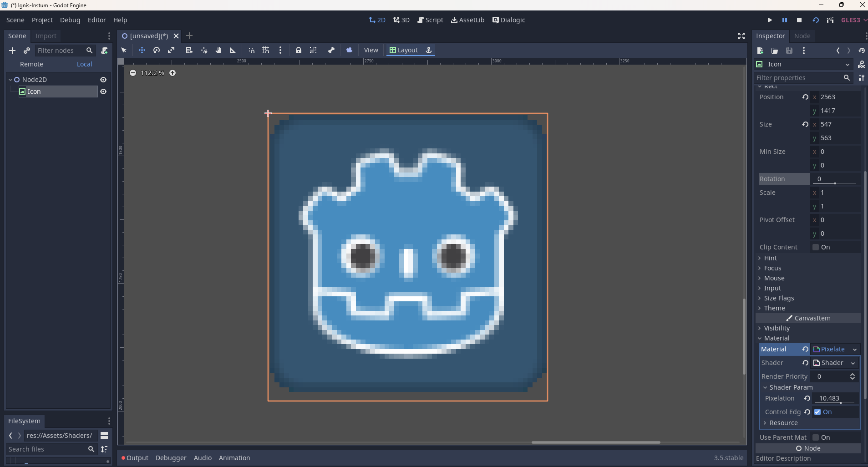
Task: Adjust the Pixelation value slider
Action: click(x=836, y=399)
